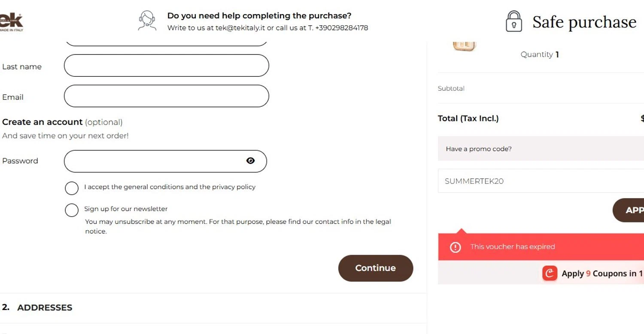Click the padlock Safe purchase icon
This screenshot has height=334, width=644.
tap(514, 21)
